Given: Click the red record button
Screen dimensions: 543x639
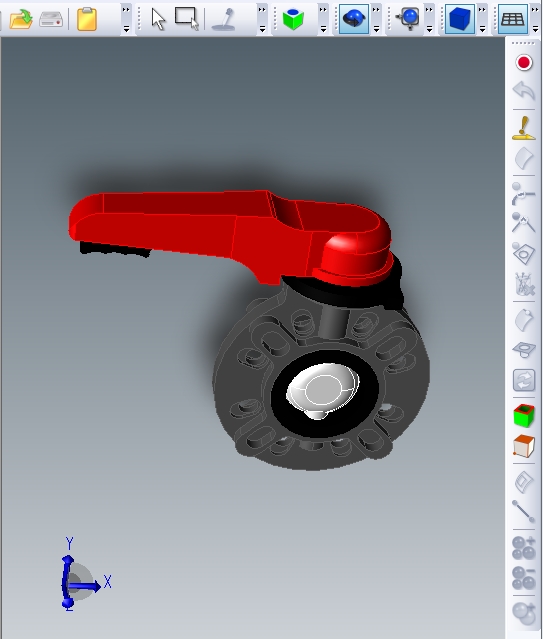Looking at the screenshot, I should coord(524,63).
